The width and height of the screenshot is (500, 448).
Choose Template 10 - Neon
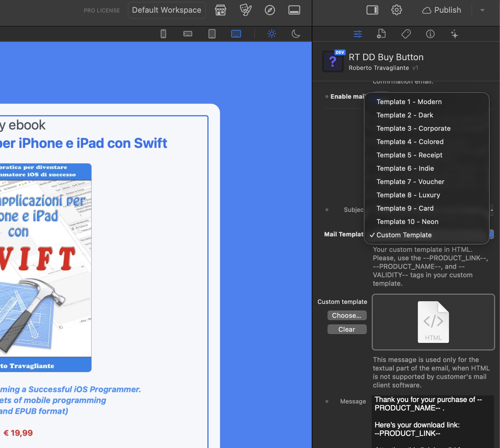[427, 222]
